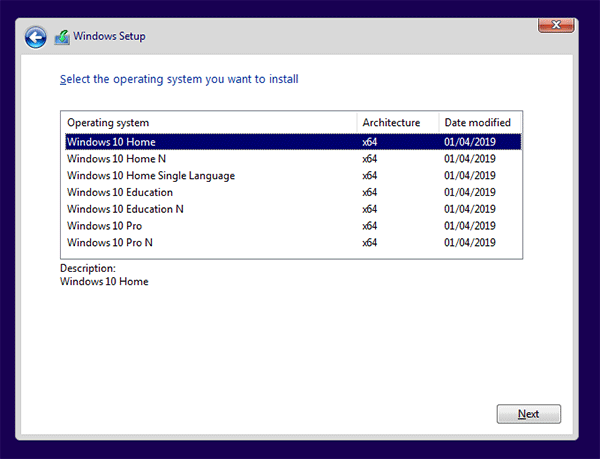Click x64 in the Windows 10 Home N row
Screen dimensions: 600x459
[x=370, y=159]
